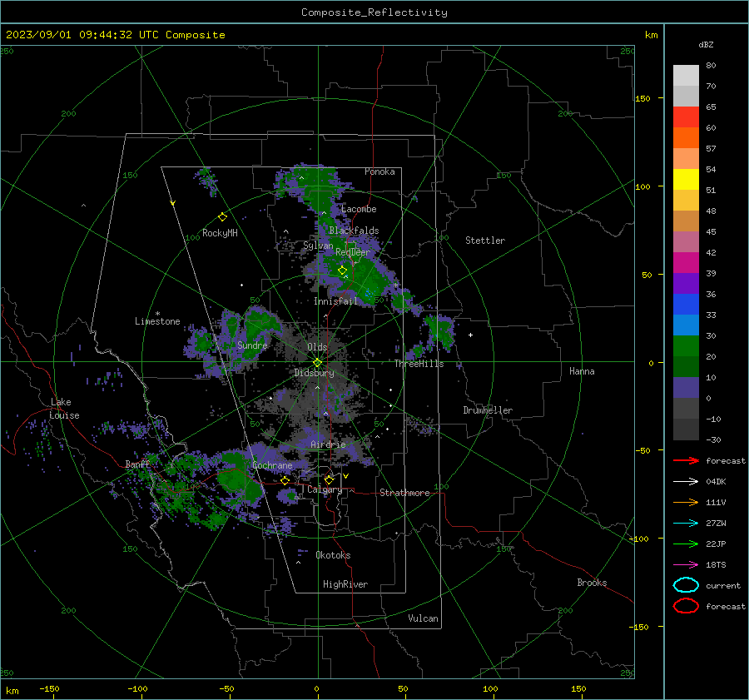Click the Calgary city label

click(325, 489)
